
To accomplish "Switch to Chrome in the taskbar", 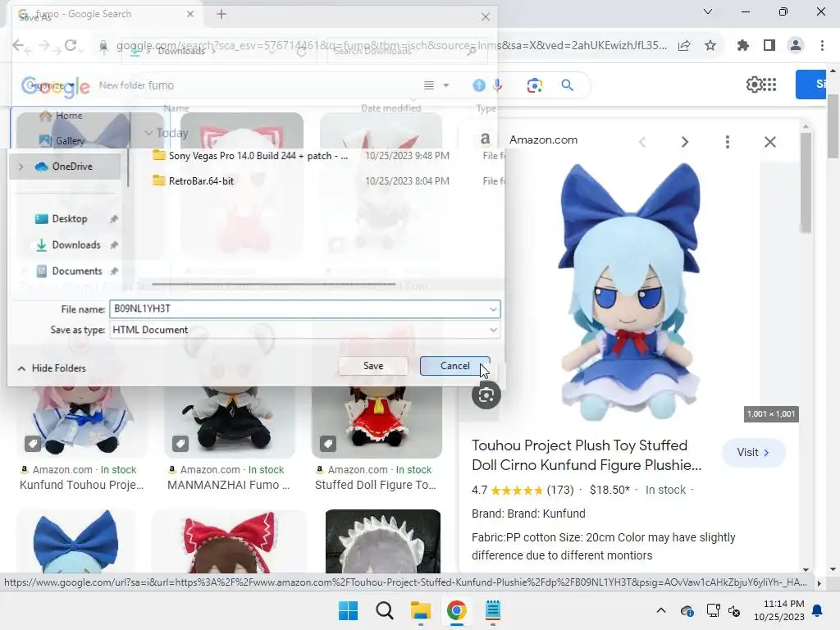I will click(x=456, y=610).
